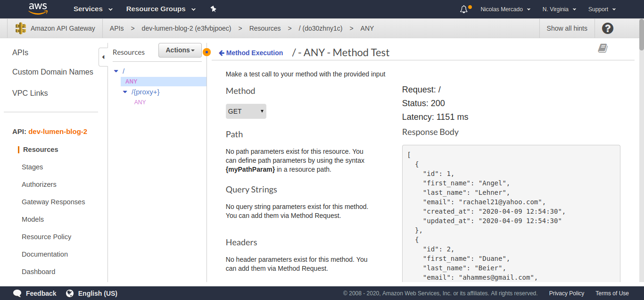Click the 'Latency: 1151 ms' text
Image resolution: width=644 pixels, height=300 pixels.
click(435, 117)
